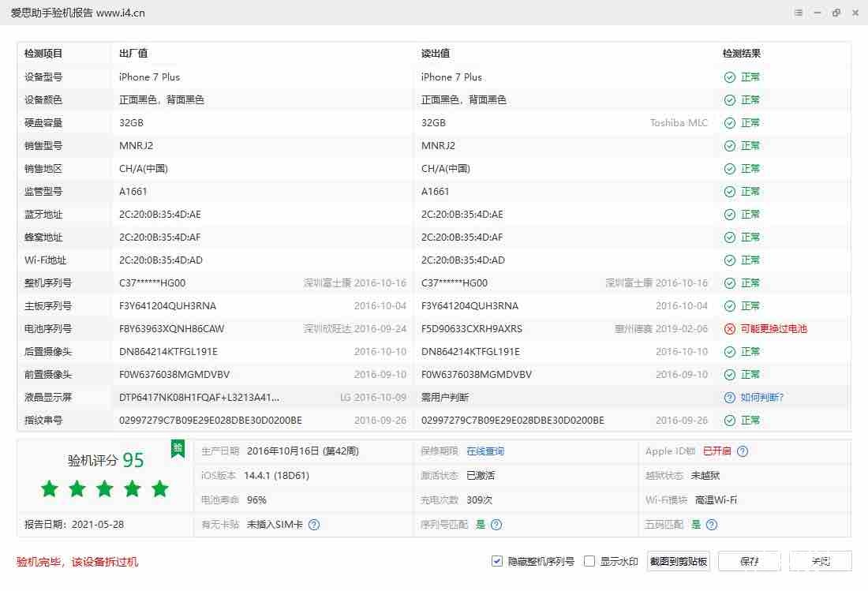This screenshot has width=868, height=591.
Task: Click the 已激活 activation status
Action: pos(481,475)
